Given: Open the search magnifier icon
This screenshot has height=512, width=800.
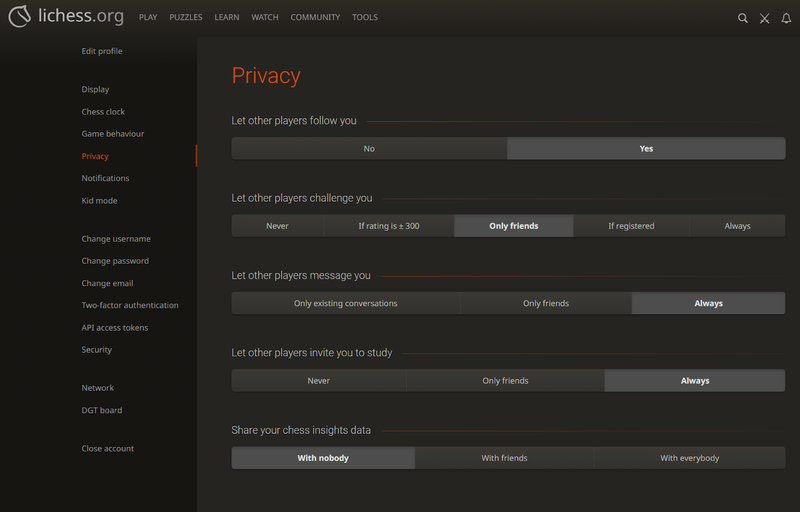Looking at the screenshot, I should tap(742, 18).
